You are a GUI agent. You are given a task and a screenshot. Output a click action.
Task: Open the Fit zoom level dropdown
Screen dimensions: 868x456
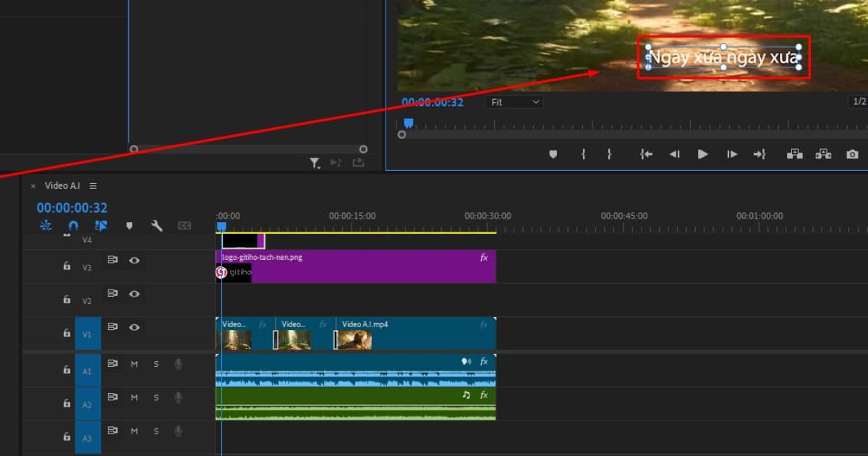tap(514, 101)
